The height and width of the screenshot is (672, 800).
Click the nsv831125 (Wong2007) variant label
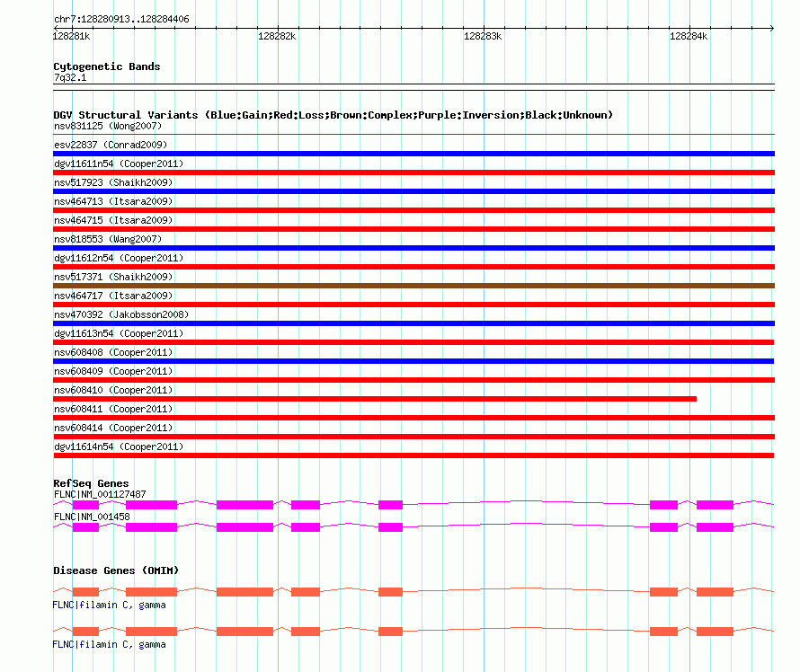(108, 126)
